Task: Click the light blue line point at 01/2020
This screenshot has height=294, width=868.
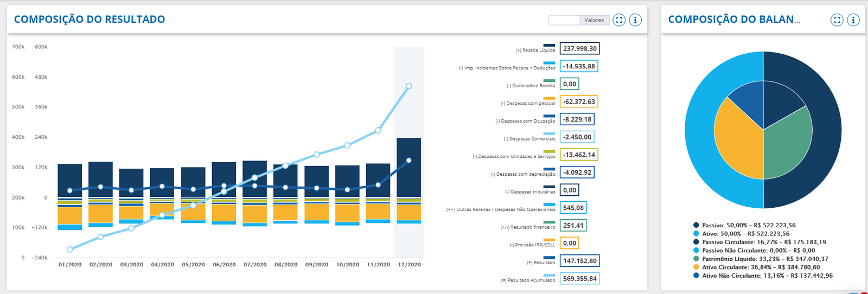Action: (70, 250)
